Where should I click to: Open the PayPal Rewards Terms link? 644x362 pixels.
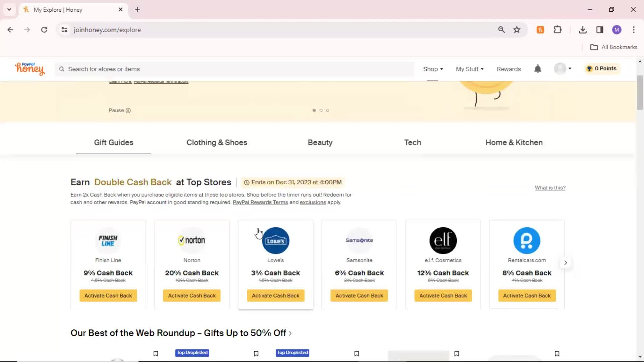pyautogui.click(x=260, y=202)
